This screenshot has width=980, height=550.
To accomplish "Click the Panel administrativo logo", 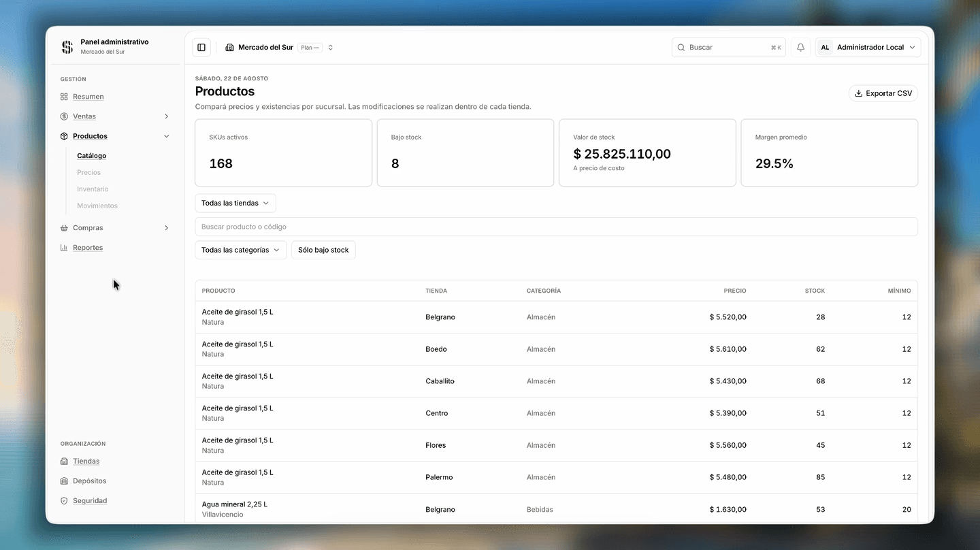I will (x=67, y=47).
